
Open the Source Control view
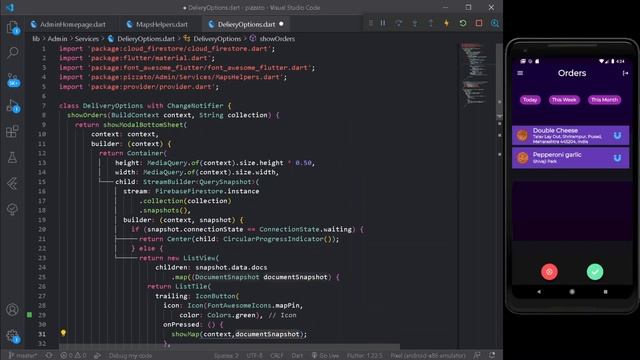13,80
